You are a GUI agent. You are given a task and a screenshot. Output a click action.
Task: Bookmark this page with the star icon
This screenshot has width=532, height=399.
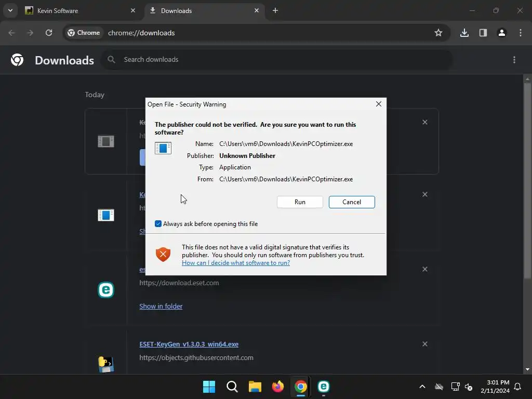[438, 33]
